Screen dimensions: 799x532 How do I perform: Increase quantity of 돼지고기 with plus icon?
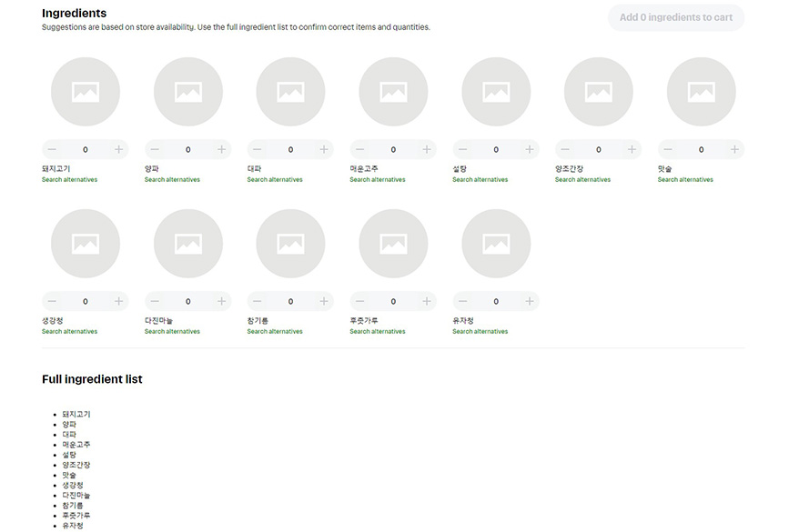(x=118, y=149)
